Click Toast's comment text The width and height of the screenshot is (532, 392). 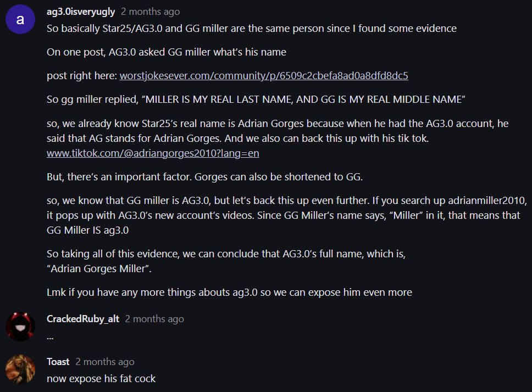pyautogui.click(x=101, y=379)
